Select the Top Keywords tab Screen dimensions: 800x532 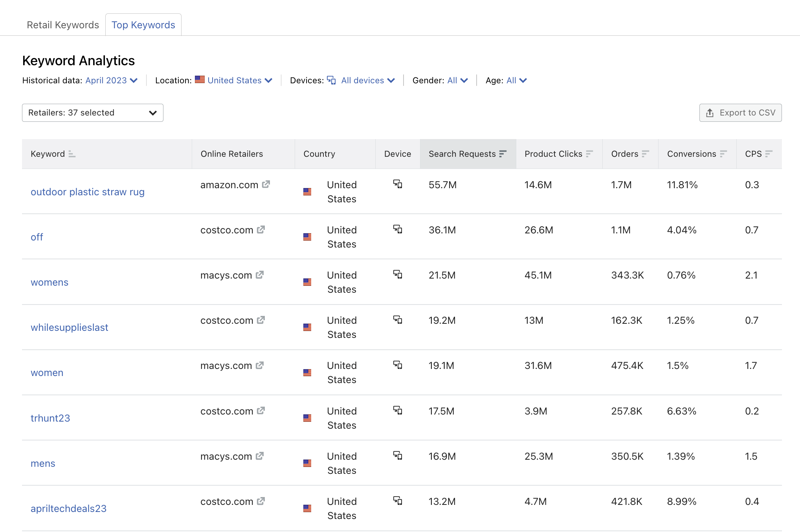(143, 24)
